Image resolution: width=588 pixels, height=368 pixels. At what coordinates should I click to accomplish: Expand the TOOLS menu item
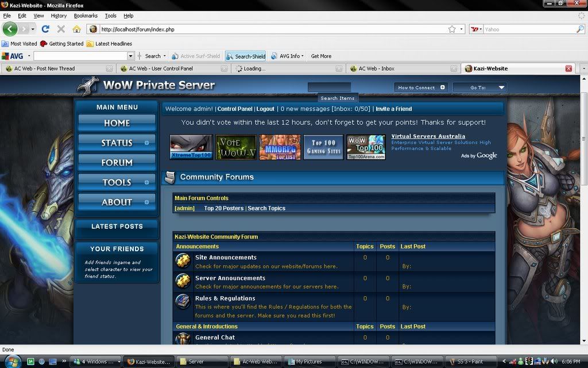point(146,182)
